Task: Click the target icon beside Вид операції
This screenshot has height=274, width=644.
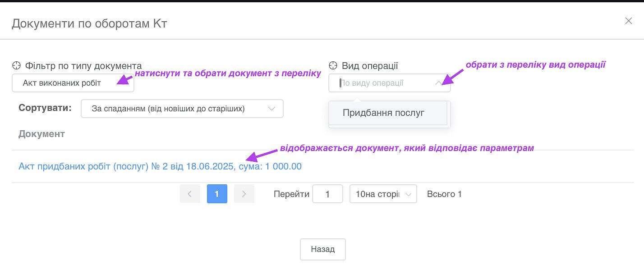Action: point(333,66)
